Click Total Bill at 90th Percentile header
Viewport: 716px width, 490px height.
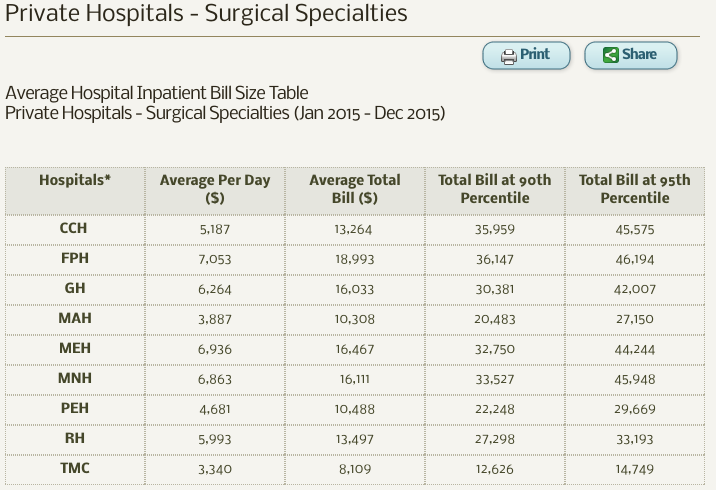pyautogui.click(x=494, y=189)
